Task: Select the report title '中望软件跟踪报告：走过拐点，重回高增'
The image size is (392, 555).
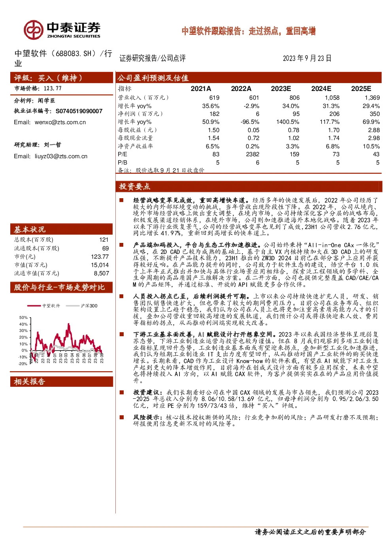Action: (x=249, y=31)
